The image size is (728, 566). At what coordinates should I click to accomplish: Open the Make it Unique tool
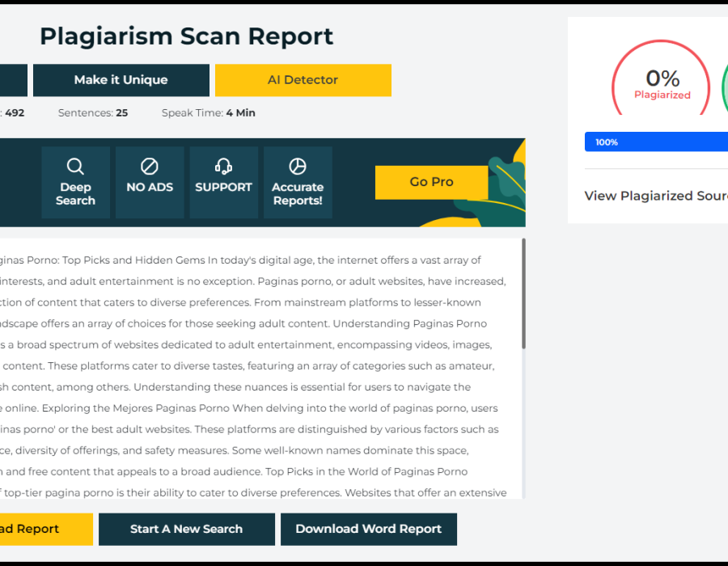pos(121,80)
